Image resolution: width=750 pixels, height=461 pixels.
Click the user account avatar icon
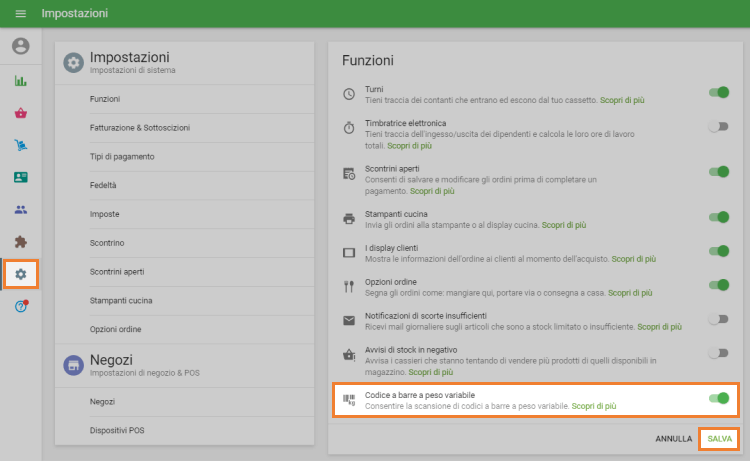click(x=20, y=46)
